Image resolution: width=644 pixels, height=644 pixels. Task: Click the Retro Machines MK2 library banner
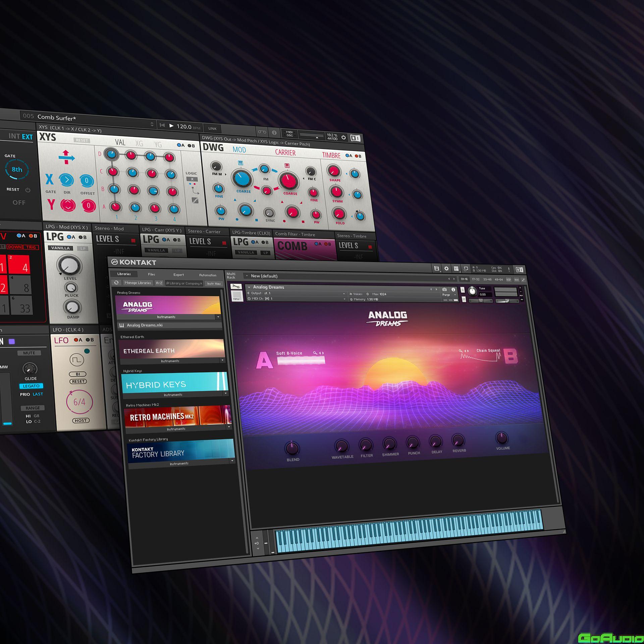pos(178,416)
